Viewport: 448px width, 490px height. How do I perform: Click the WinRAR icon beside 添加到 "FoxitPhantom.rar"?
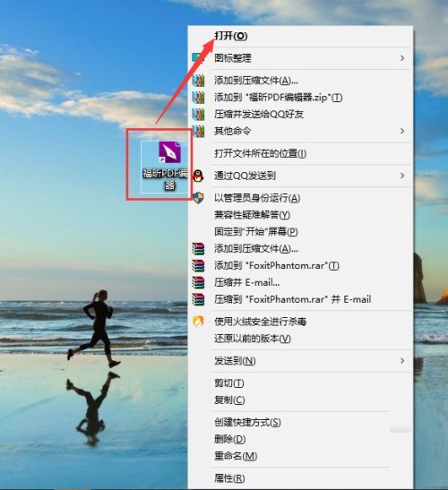pyautogui.click(x=198, y=266)
